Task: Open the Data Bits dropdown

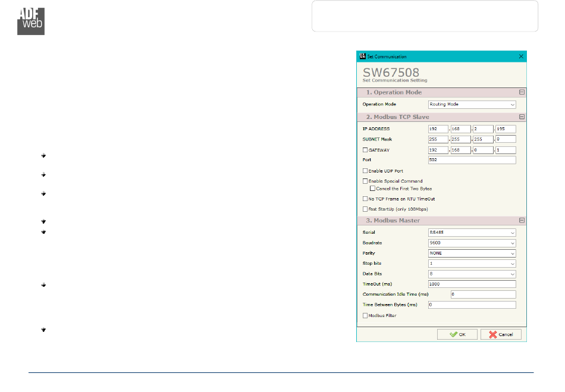Action: click(x=472, y=274)
